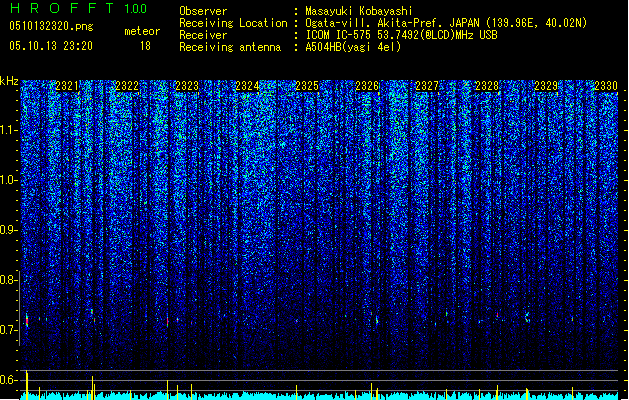629x400 pixels.
Task: Click the date stamp 05.10.13 23:20
Action: [51, 46]
